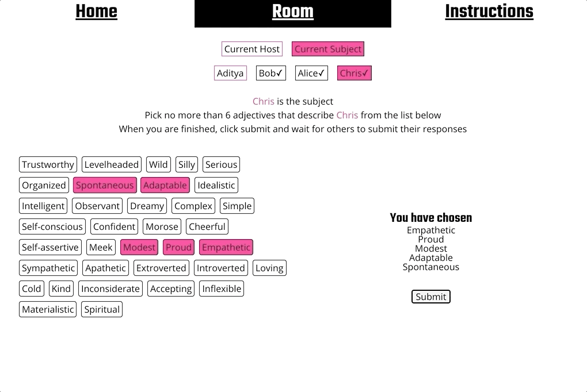Select player Alice
This screenshot has width=587, height=392.
311,73
